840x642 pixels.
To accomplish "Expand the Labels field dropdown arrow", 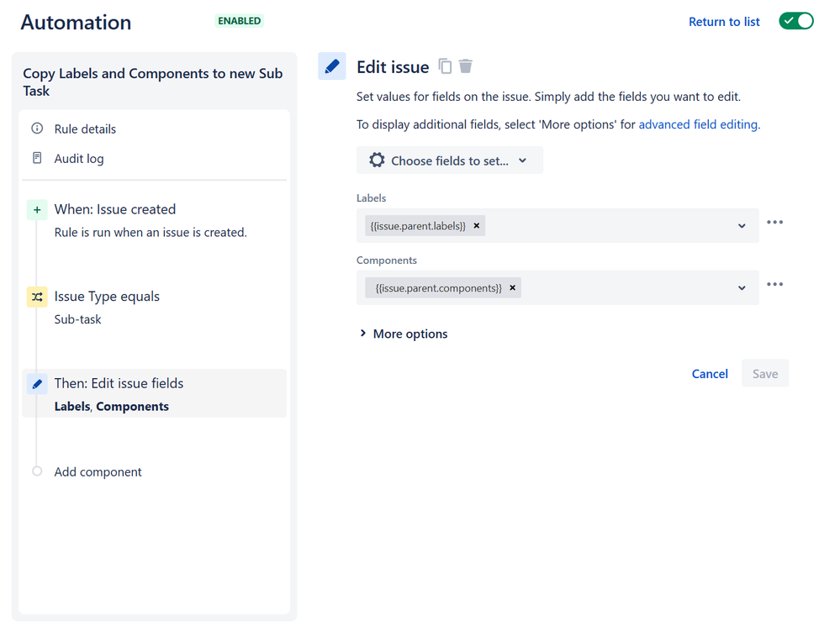I will (742, 226).
